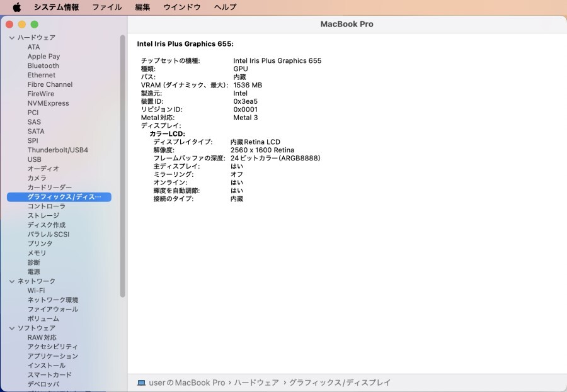Click the revision ID value 0x0001
Image resolution: width=567 pixels, height=392 pixels.
pos(246,109)
